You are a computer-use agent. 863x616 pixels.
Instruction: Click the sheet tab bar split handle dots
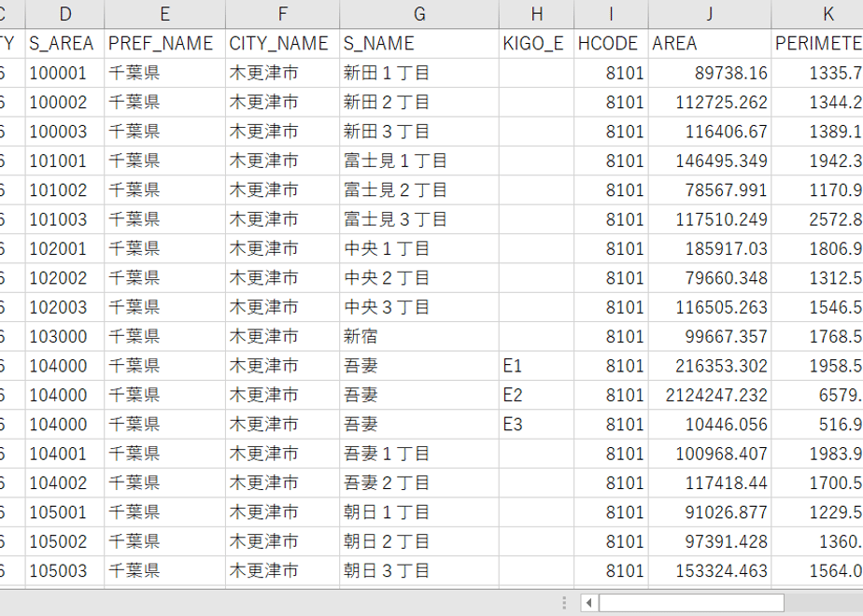(x=564, y=603)
